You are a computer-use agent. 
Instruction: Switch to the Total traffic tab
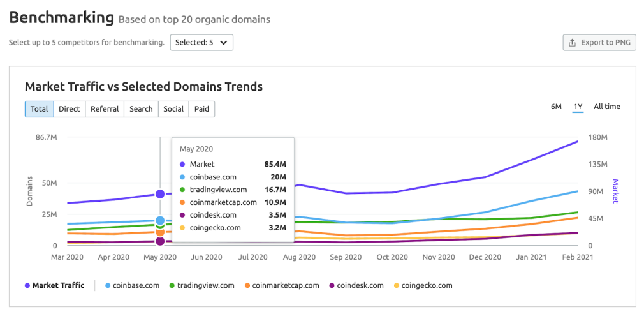click(40, 109)
